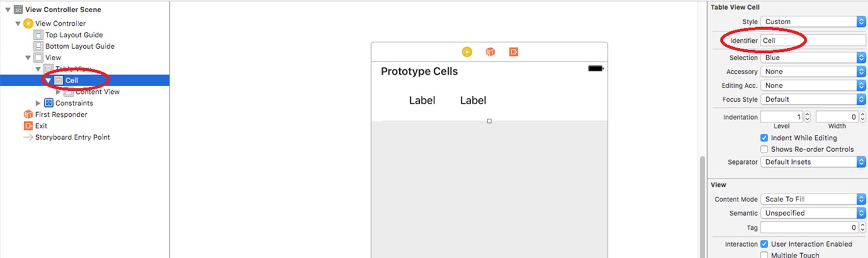Collapse the View Controller Scene tree
Viewport: 868px width, 258px height.
(x=8, y=10)
